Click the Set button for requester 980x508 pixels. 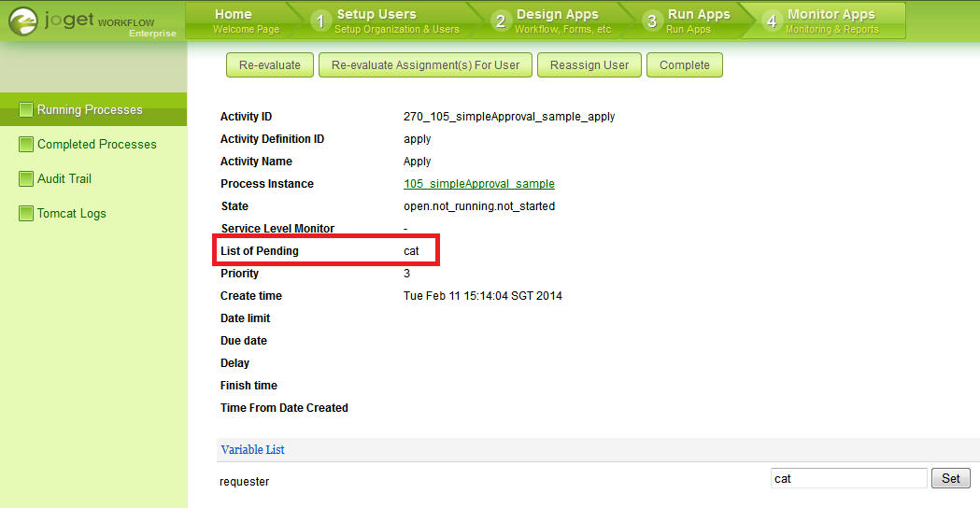[x=951, y=478]
